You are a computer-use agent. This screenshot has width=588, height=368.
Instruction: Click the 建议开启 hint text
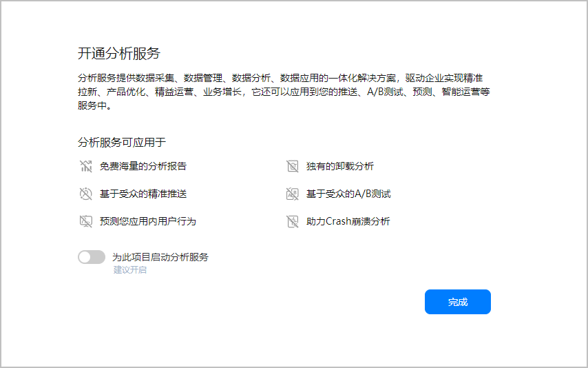click(x=130, y=270)
